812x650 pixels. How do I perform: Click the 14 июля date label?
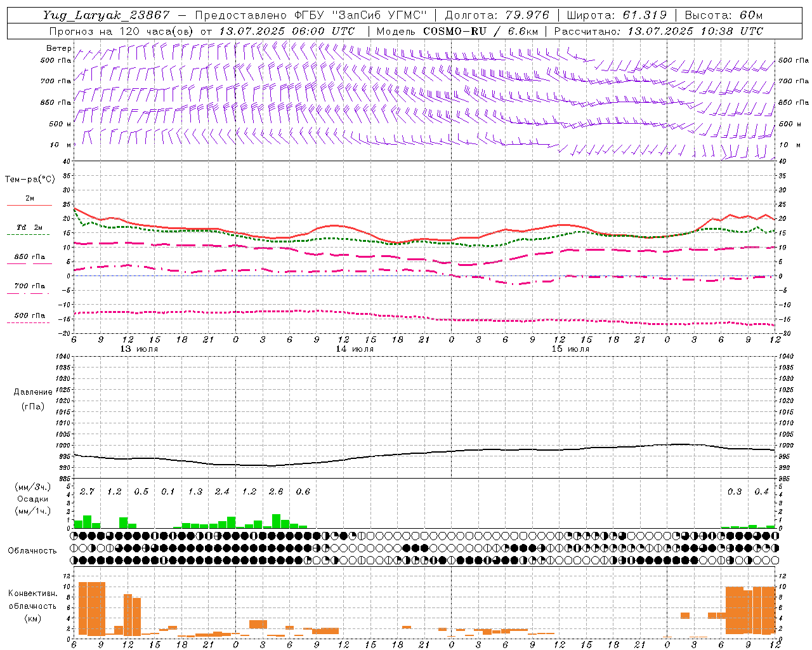(355, 349)
